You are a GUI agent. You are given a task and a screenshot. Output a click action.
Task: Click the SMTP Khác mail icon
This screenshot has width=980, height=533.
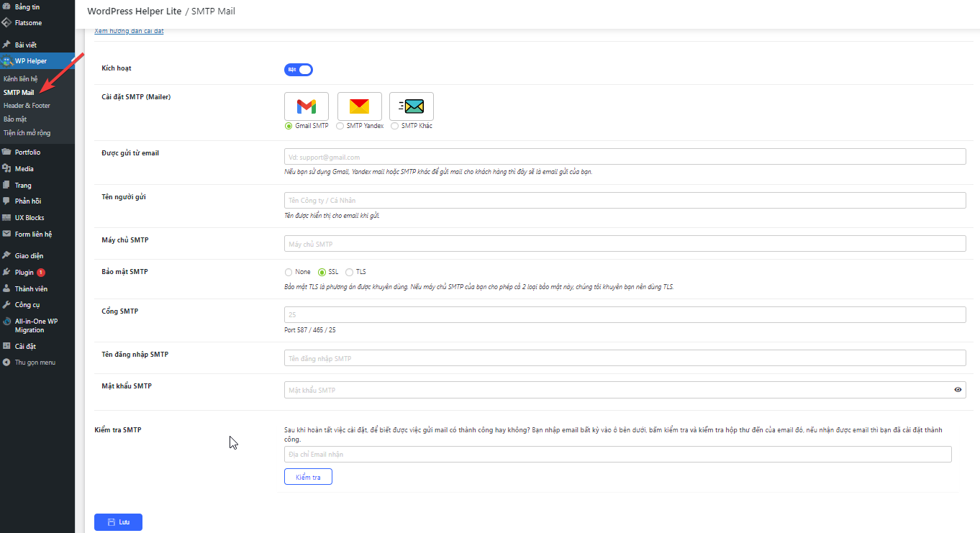pos(412,106)
